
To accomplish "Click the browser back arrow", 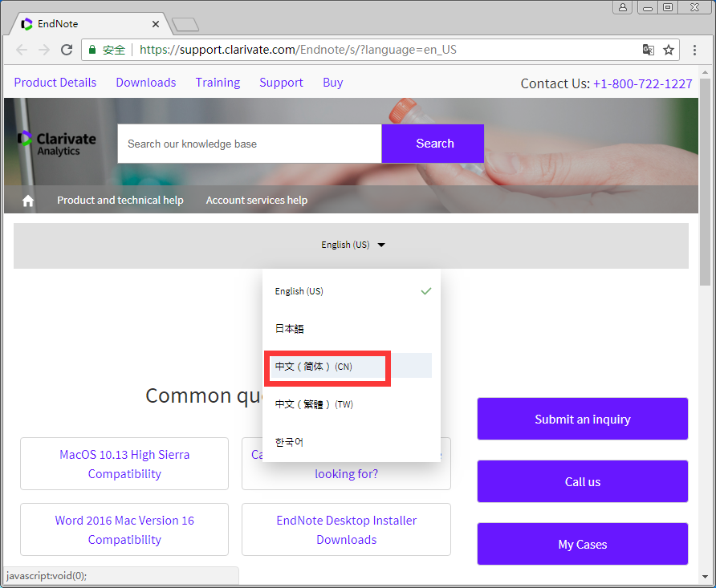I will tap(22, 50).
